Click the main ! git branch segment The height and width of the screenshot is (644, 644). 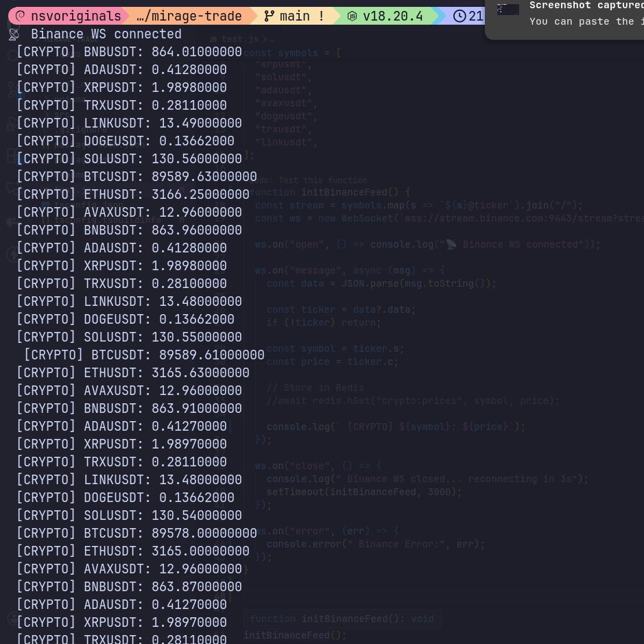[294, 16]
